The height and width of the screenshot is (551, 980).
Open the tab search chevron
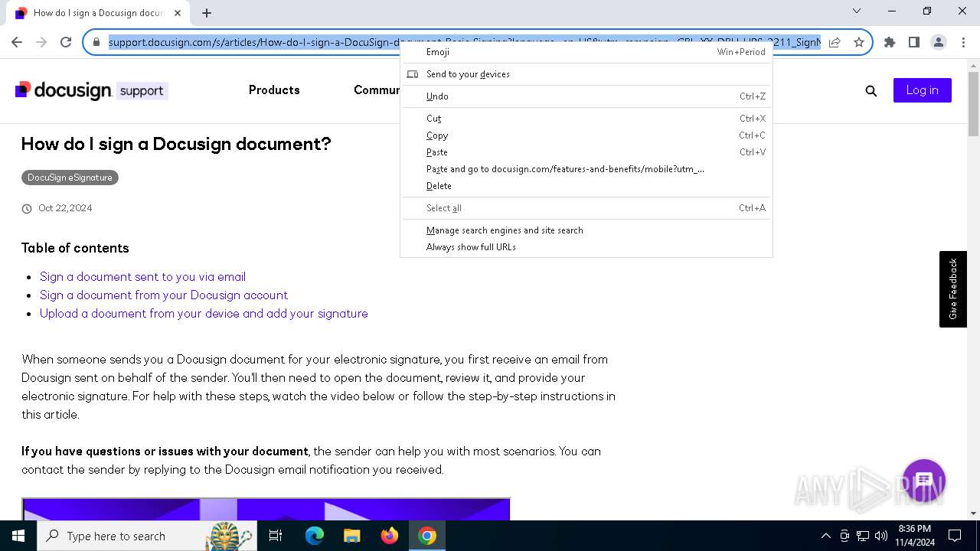(x=857, y=11)
